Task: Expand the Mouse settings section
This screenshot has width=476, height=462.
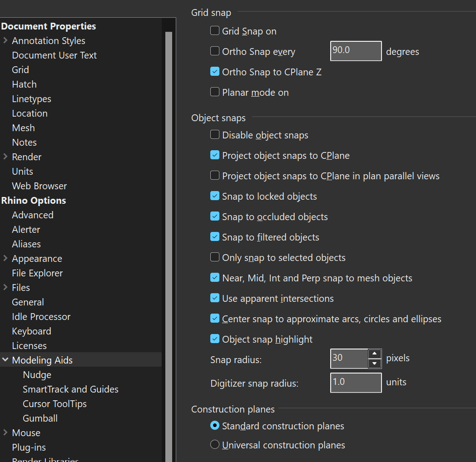Action: pyautogui.click(x=5, y=433)
